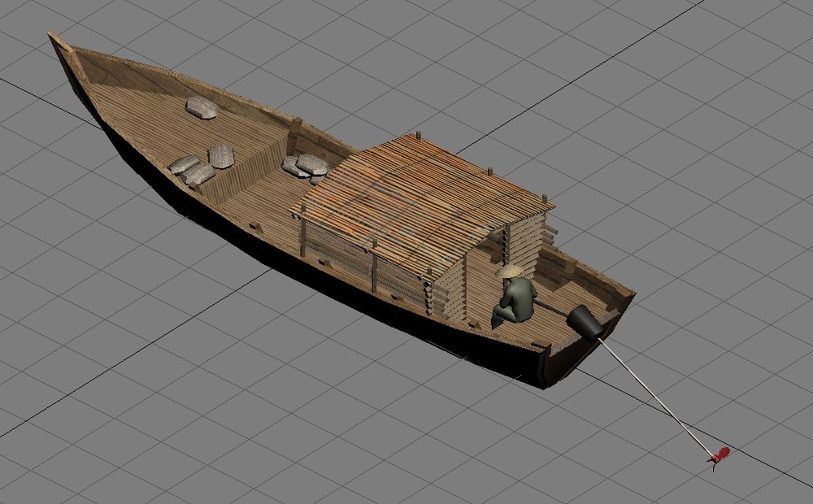Screen dimensions: 813x504
Task: Select the long white propeller shaft
Action: tap(652, 393)
